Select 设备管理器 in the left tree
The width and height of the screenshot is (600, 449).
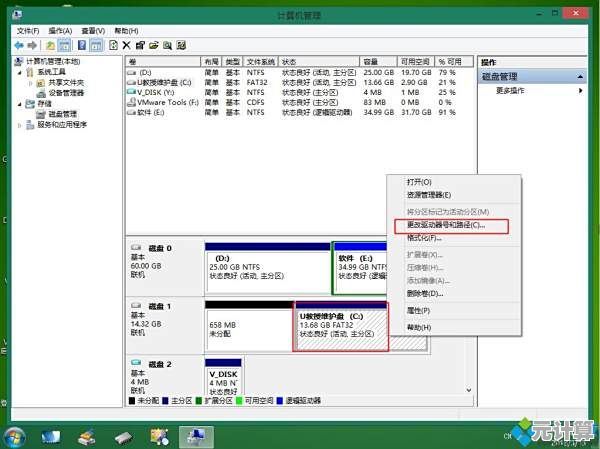[x=66, y=93]
